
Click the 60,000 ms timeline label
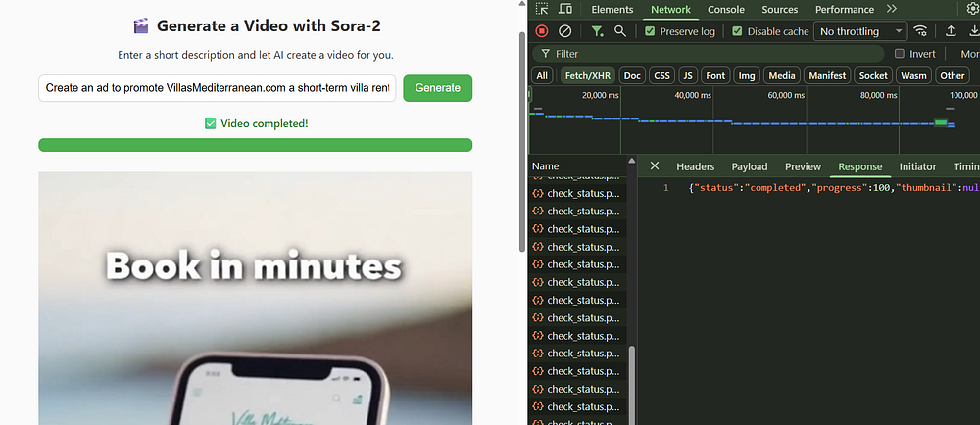click(786, 96)
